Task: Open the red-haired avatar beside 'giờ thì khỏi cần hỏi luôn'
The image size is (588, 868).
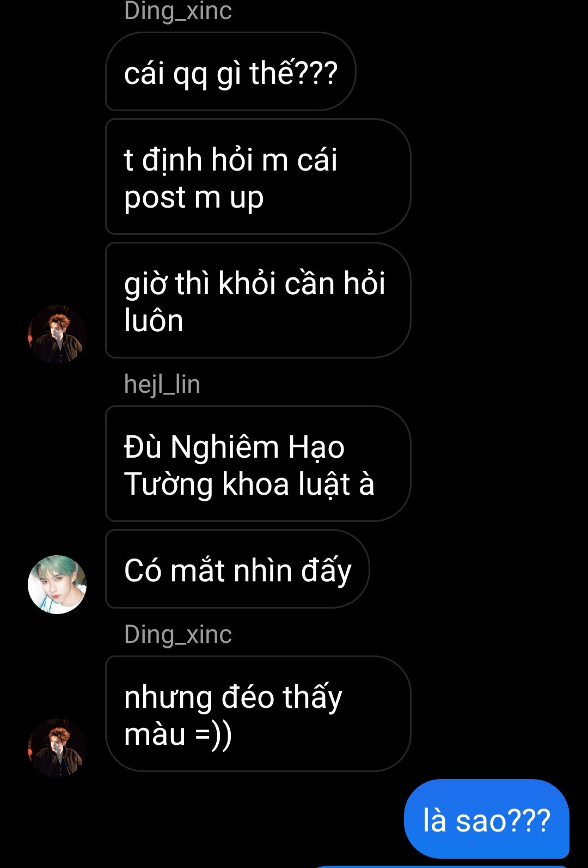Action: click(x=57, y=334)
